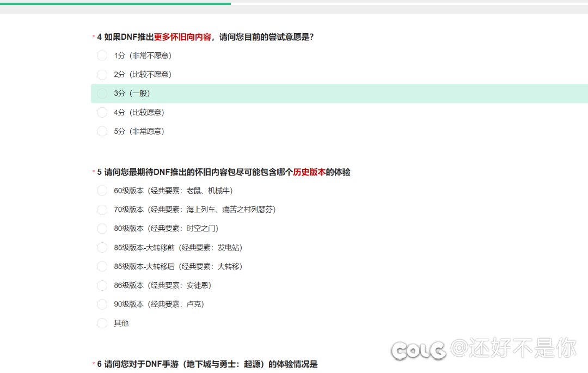Viewport: 588px width, 373px height.
Task: Choose 60级版本 with 老鼠 and 机械牛
Action: 102,191
